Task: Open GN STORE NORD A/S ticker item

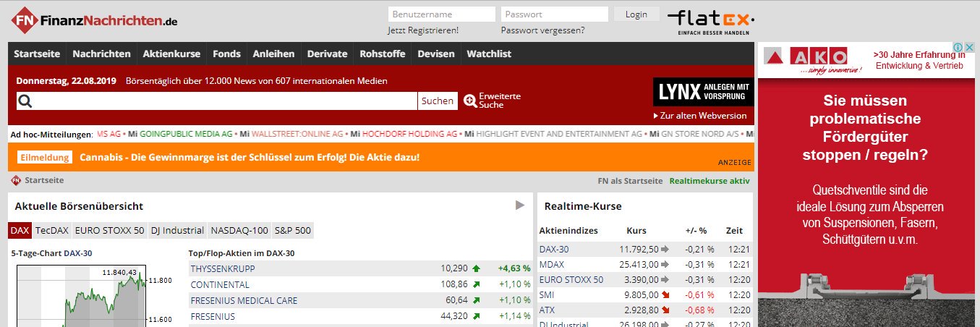Action: click(x=701, y=134)
